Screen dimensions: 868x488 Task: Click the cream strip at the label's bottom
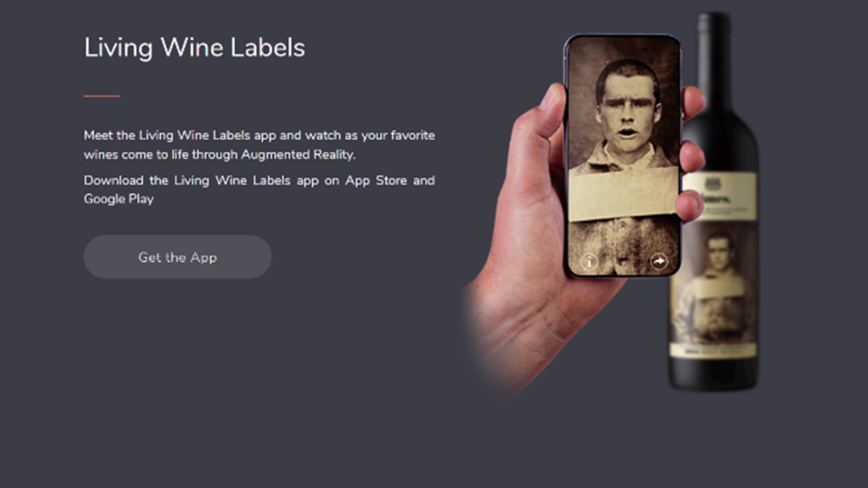coord(713,351)
